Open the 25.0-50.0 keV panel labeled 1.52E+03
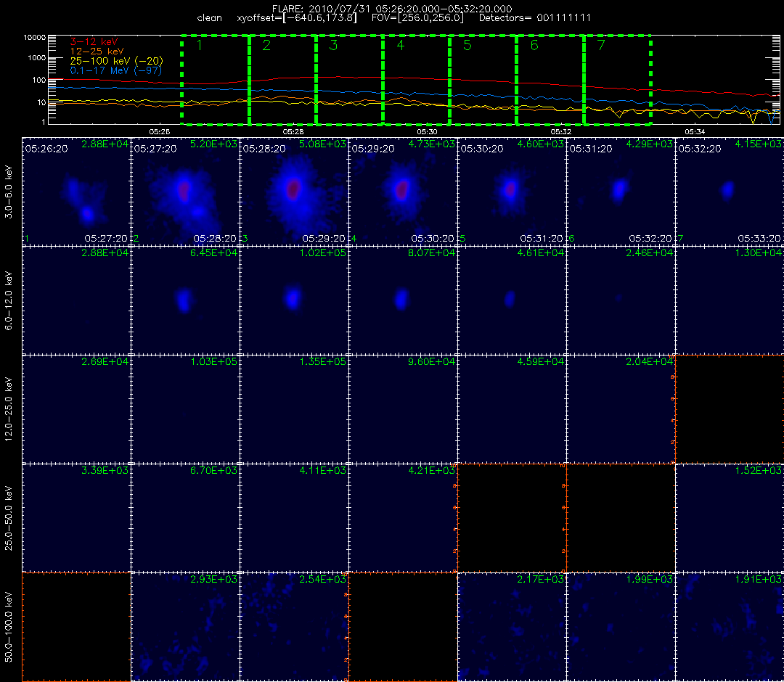 (730, 519)
